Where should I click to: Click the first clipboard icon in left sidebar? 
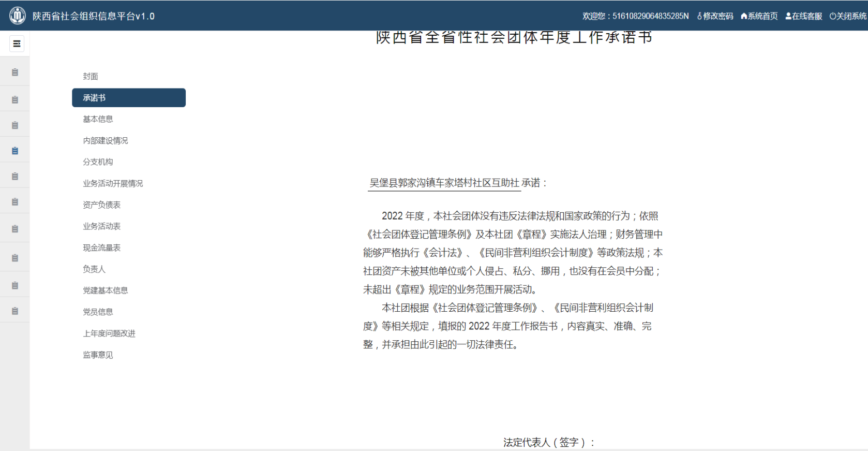(15, 72)
